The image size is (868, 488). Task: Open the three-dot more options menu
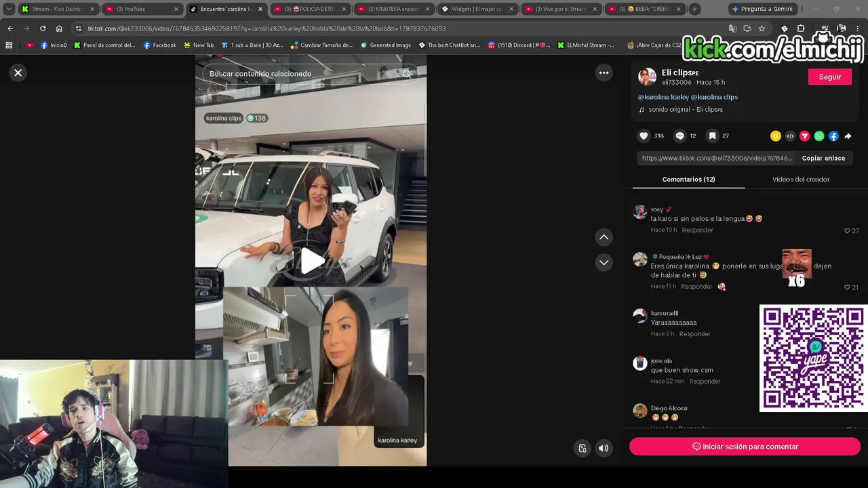tap(604, 73)
